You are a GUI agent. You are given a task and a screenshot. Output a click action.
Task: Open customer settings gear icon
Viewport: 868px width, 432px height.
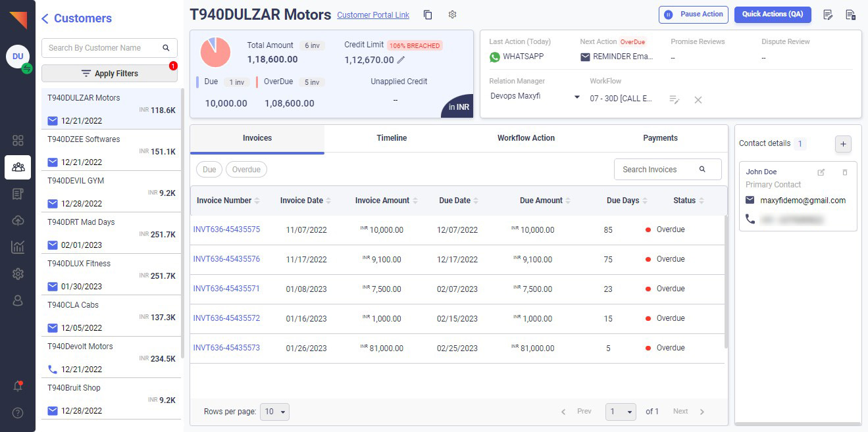(x=452, y=15)
